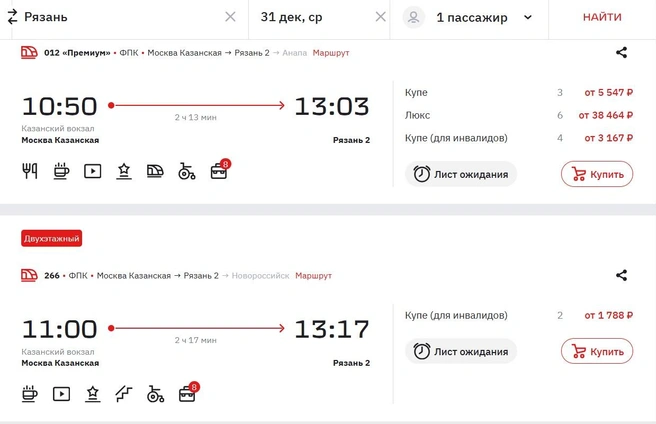Viewport: 656px width, 424px height.
Task: Click the hot drink cup icon on train 266
Action: pyautogui.click(x=30, y=394)
